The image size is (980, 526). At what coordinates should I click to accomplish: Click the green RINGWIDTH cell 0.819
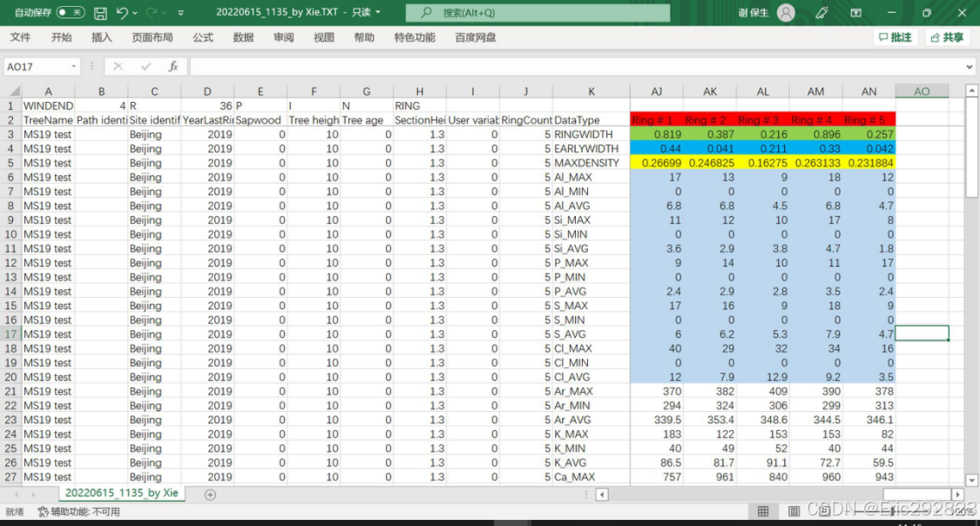click(656, 134)
